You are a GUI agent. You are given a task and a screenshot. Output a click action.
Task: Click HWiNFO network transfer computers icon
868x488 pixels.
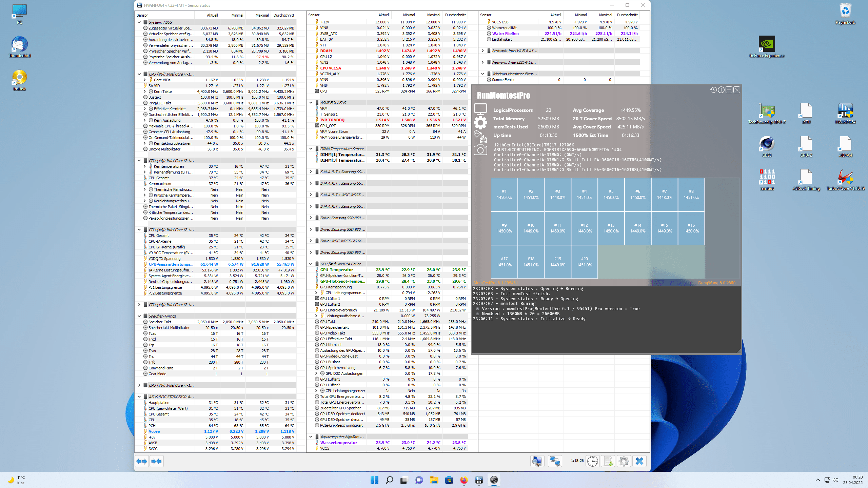[555, 461]
